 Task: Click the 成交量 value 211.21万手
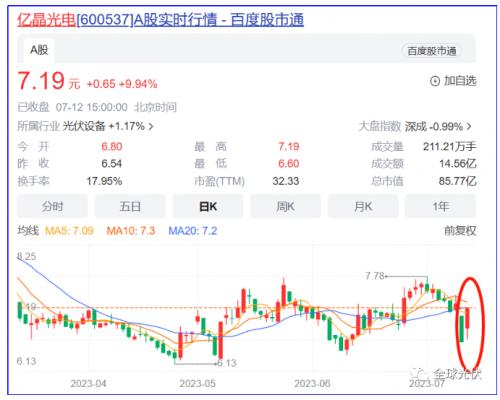click(x=450, y=147)
